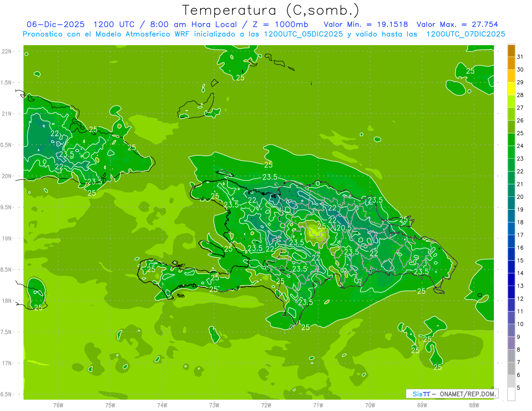
Task: Click the '70W' longitude axis label
Action: point(370,405)
